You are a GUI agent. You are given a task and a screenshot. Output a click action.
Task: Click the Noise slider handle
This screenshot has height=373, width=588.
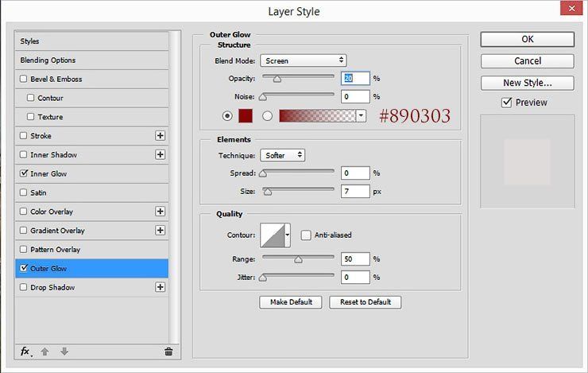(263, 97)
